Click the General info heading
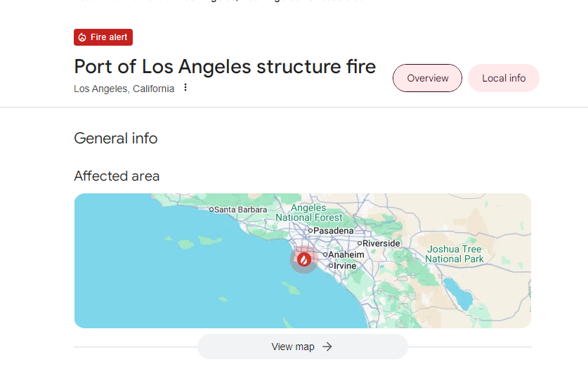Screen dimensions: 588x374 click(x=116, y=138)
